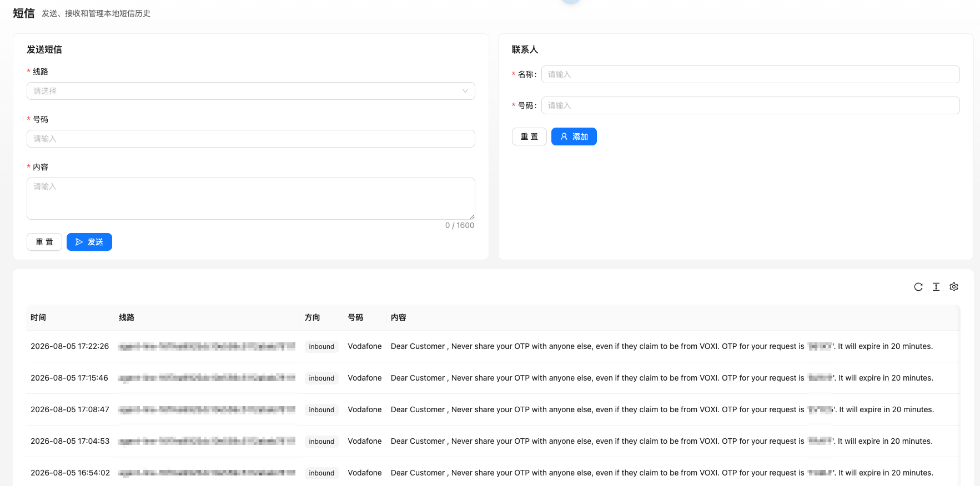Select timestamp 2026-08-05 17:08:47
The image size is (980, 486).
coord(70,409)
